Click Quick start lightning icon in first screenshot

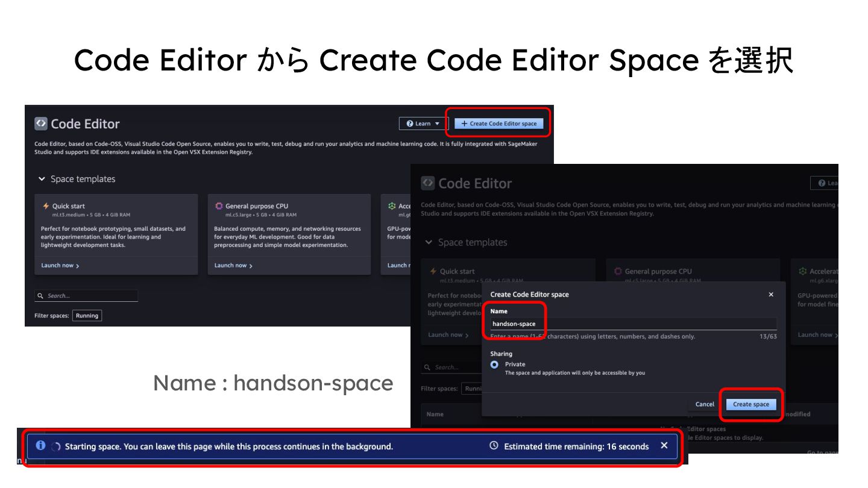tap(46, 206)
